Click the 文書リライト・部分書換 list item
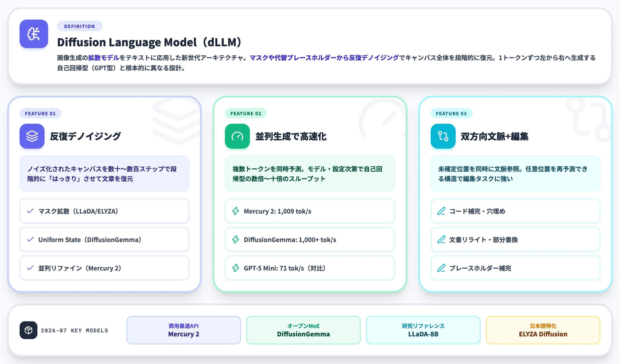This screenshot has width=620, height=364. (515, 239)
